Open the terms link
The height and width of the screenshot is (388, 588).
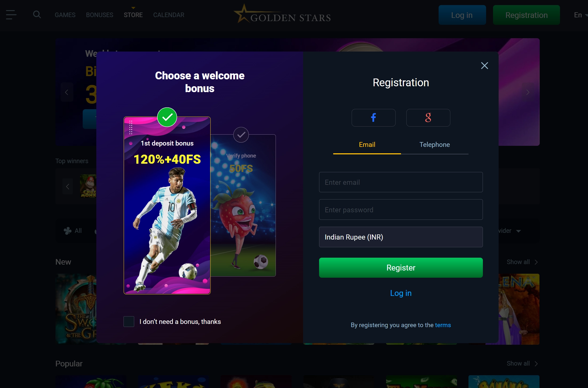pyautogui.click(x=443, y=325)
